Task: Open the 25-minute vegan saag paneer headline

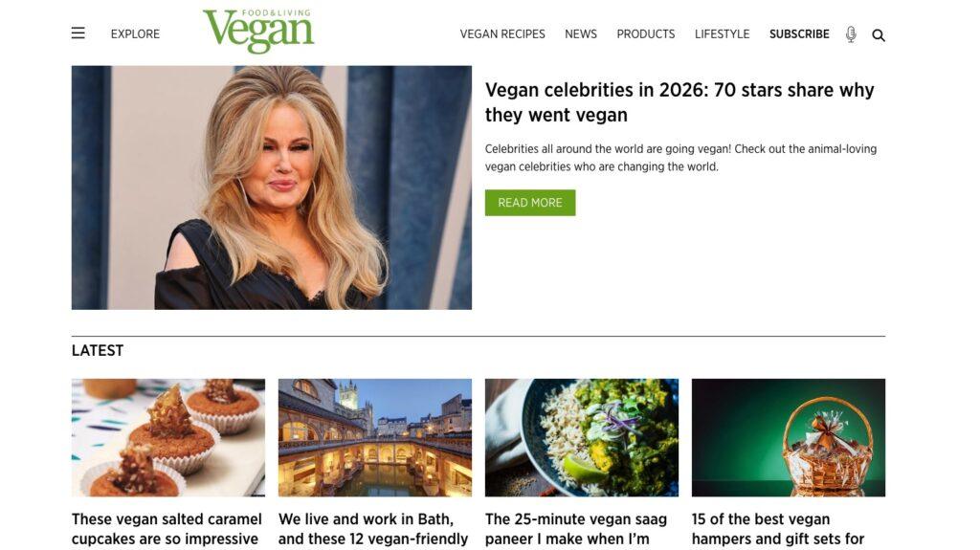Action: [576, 529]
